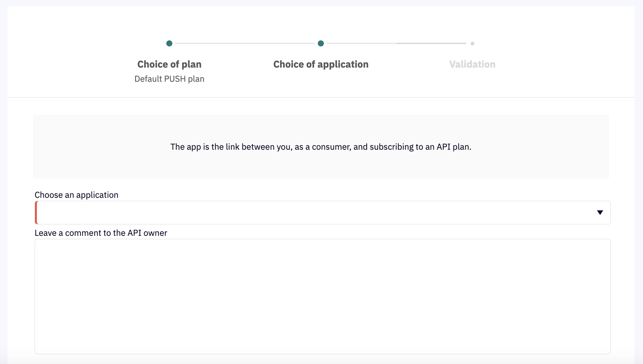The height and width of the screenshot is (364, 643).
Task: Click the left side of the application combo box
Action: click(101, 213)
